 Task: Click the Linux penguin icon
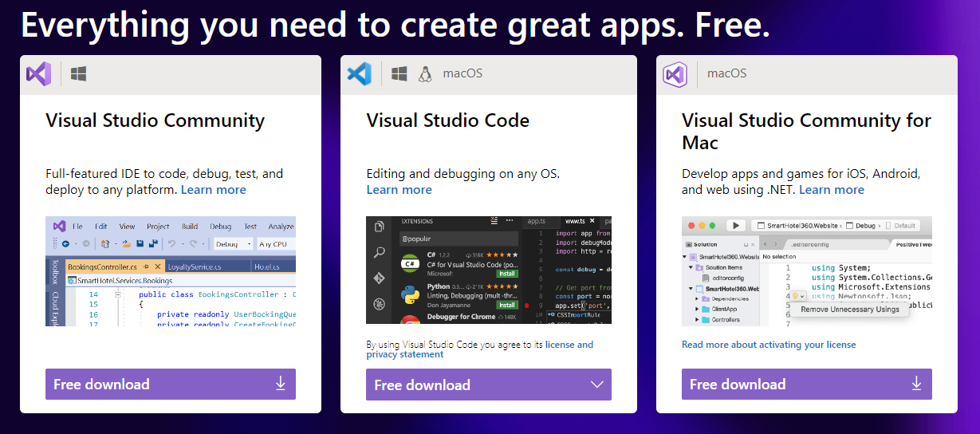click(x=424, y=74)
